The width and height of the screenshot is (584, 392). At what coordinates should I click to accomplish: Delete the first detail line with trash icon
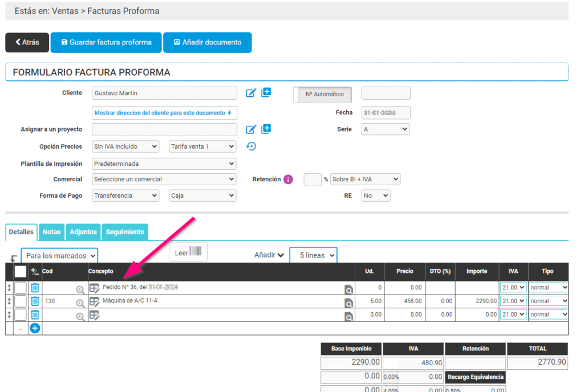[35, 287]
